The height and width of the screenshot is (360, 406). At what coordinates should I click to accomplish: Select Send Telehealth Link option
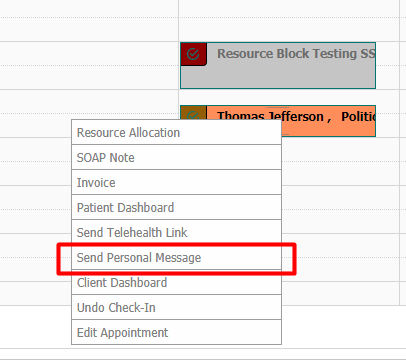point(176,232)
